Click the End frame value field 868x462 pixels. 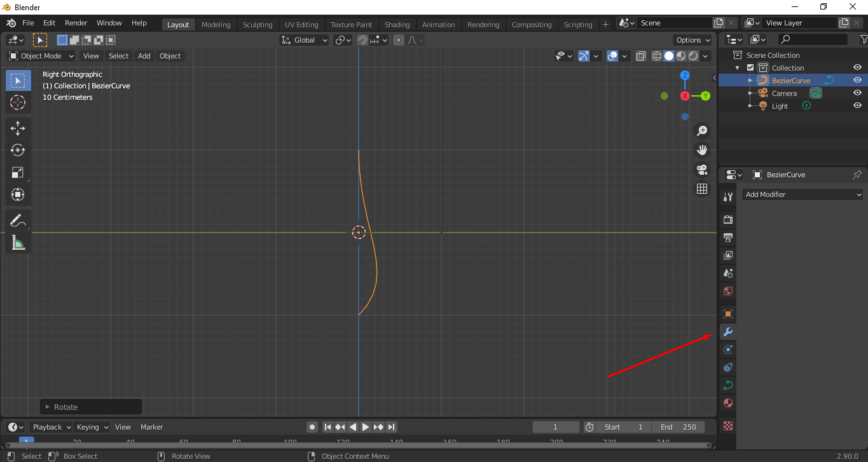[x=679, y=427]
